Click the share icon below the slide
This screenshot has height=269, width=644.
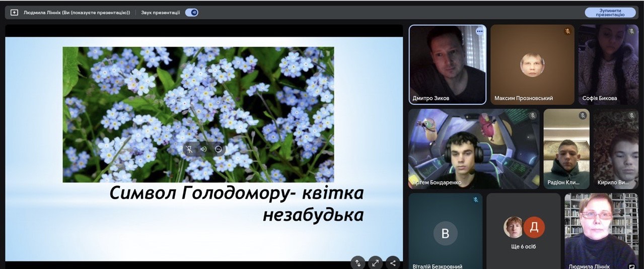point(393,262)
